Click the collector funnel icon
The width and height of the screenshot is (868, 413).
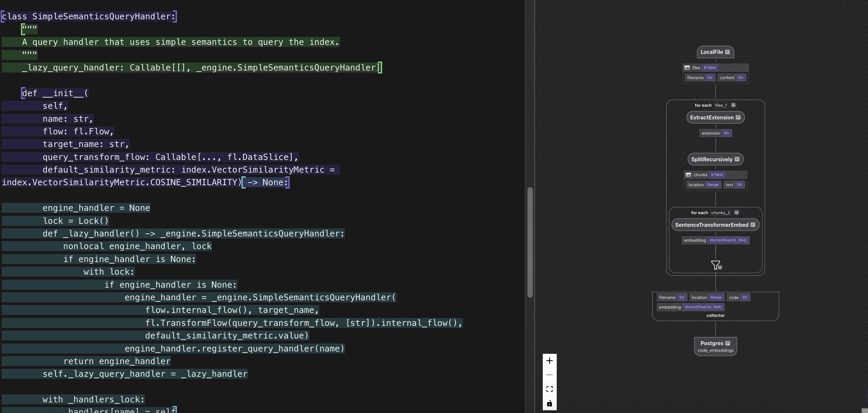pos(715,265)
